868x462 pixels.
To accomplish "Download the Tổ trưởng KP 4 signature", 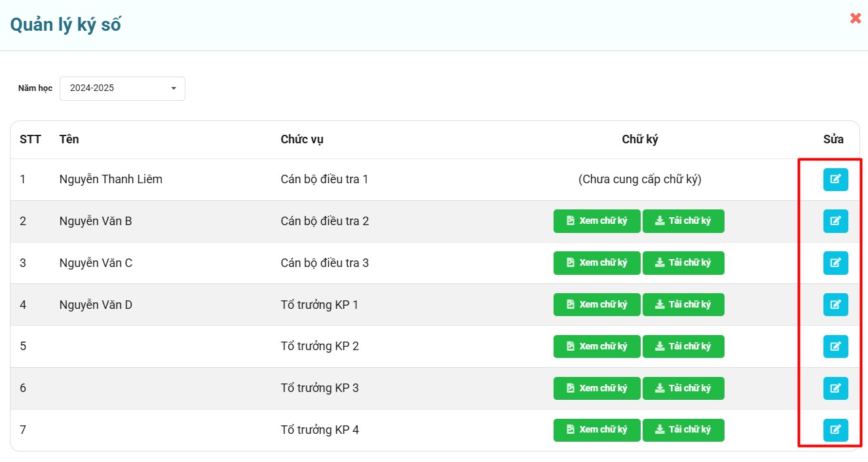I will tap(683, 430).
